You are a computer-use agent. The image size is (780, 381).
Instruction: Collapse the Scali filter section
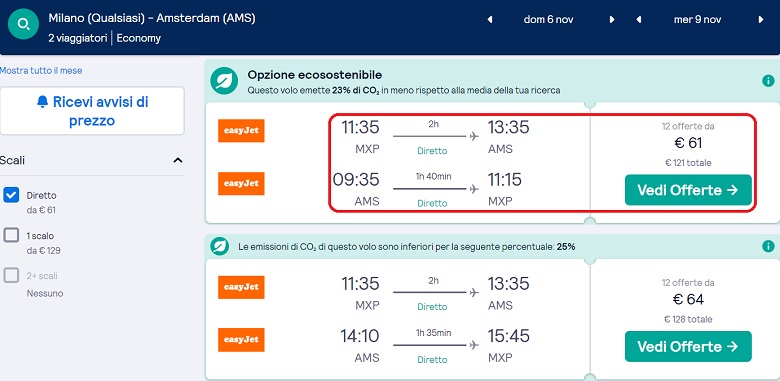coord(178,160)
